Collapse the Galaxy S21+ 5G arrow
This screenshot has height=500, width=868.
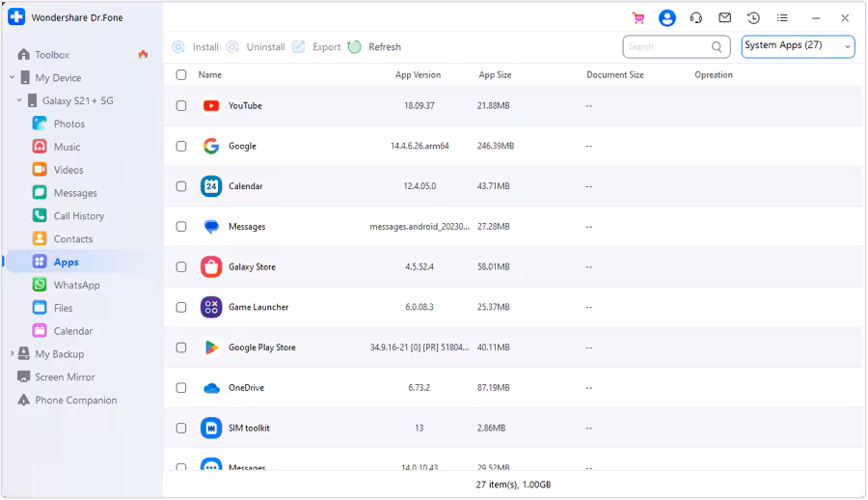click(19, 100)
